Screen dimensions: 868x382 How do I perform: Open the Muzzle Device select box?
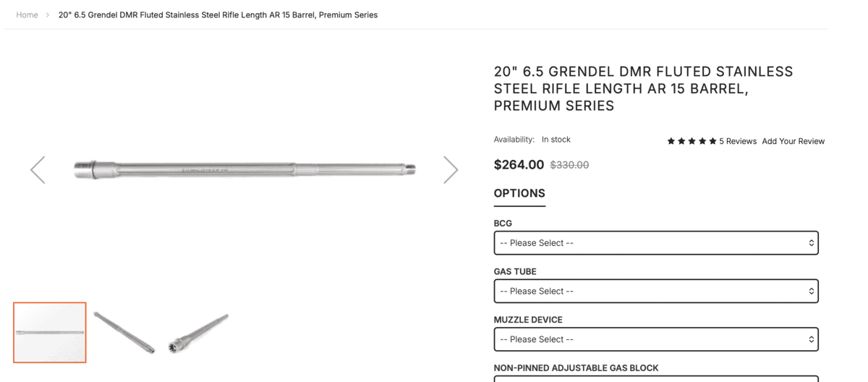pyautogui.click(x=656, y=339)
